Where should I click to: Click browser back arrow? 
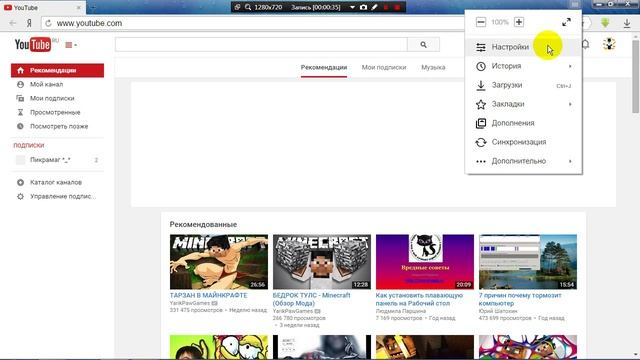tap(13, 23)
